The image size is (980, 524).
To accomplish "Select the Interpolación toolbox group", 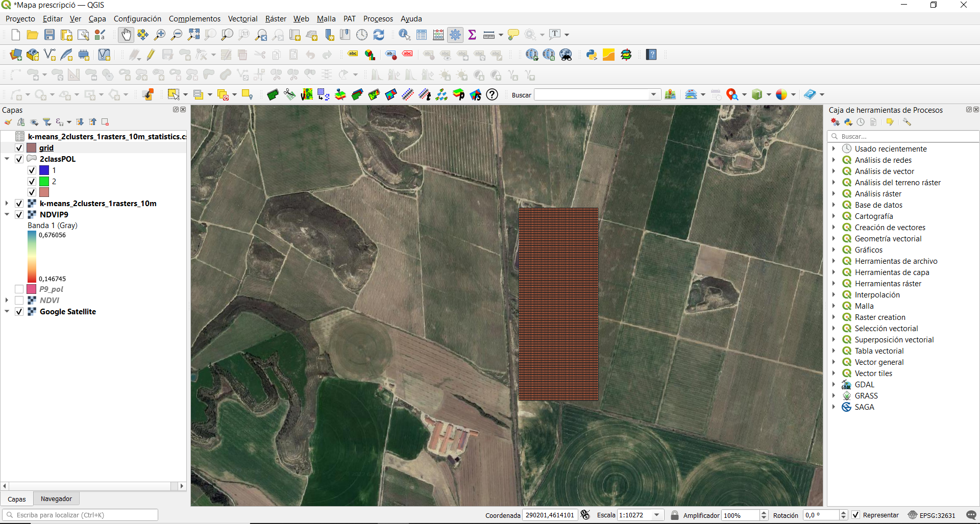I will 877,295.
